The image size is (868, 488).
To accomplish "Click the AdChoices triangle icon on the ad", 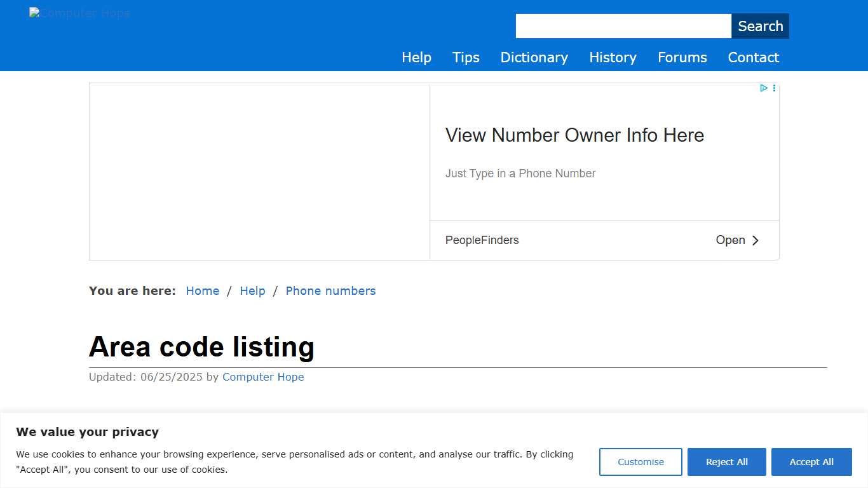I will [763, 88].
